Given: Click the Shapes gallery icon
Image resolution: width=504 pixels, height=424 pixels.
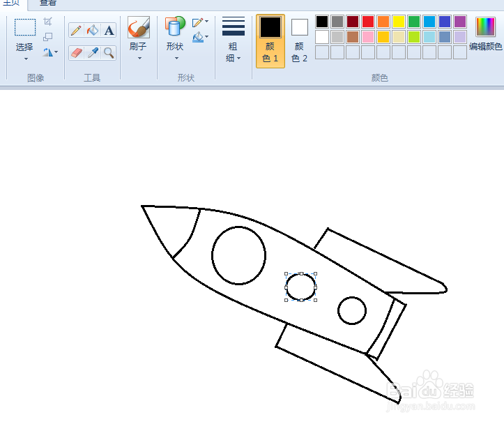Looking at the screenshot, I should pyautogui.click(x=175, y=26).
